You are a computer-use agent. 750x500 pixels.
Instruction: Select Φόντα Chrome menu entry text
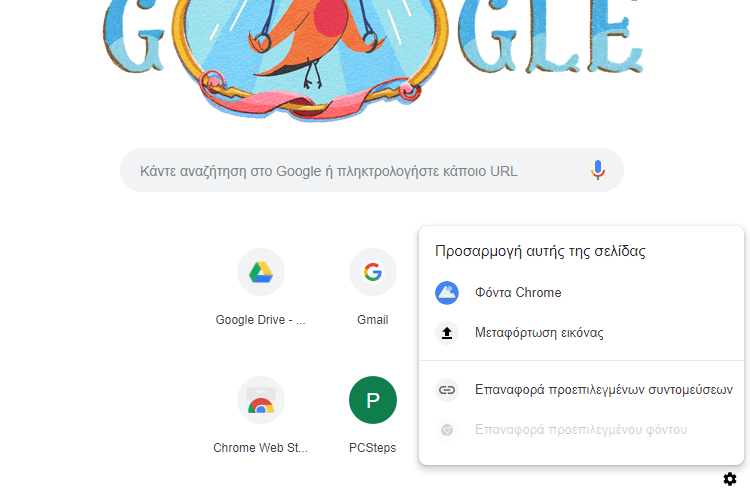pos(518,292)
